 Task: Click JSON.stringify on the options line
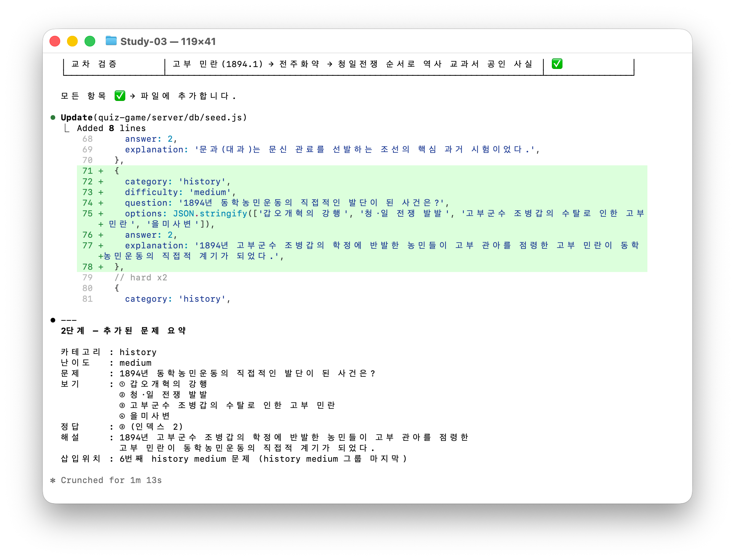[x=210, y=214]
